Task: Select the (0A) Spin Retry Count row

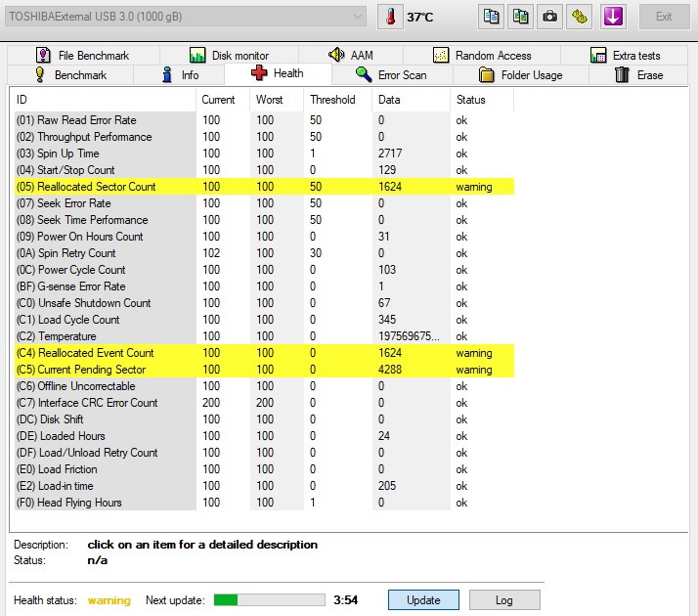Action: [264, 253]
